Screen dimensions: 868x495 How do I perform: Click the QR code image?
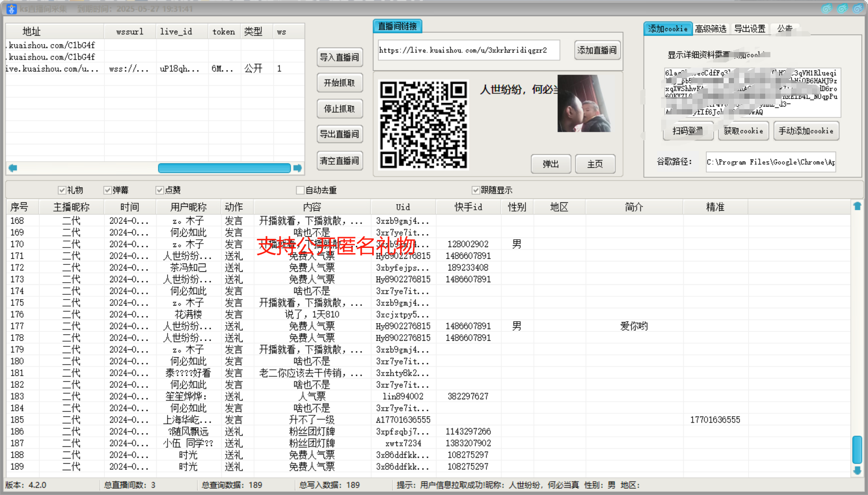point(423,125)
